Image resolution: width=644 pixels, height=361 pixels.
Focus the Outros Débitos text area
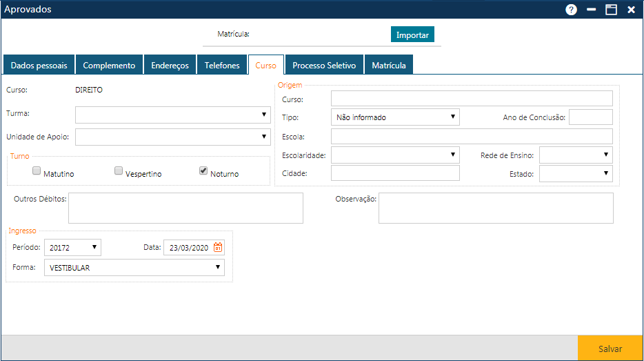(x=185, y=208)
